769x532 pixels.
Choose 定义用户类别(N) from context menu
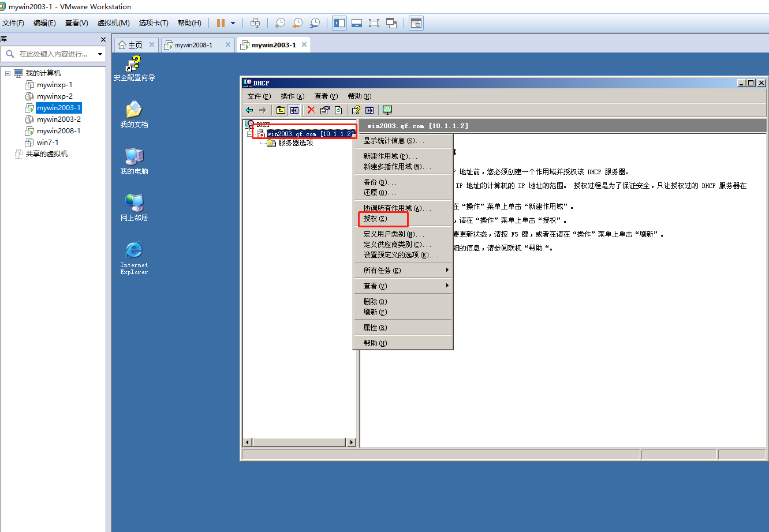coord(403,234)
